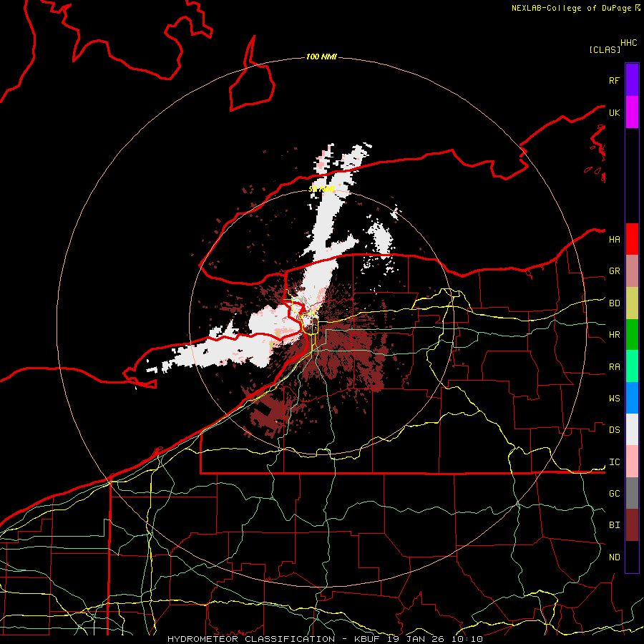Click the 100 NMI range ring label
The width and height of the screenshot is (644, 644).
coord(321,57)
